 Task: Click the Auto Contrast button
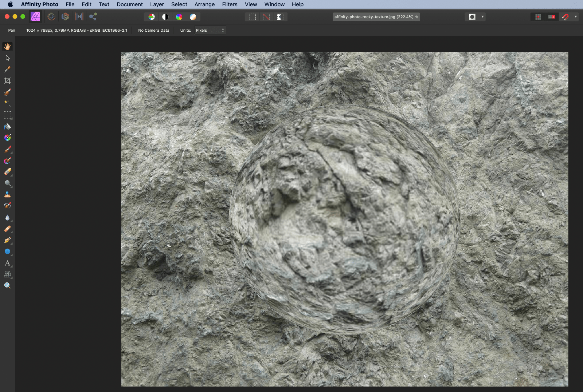[165, 17]
